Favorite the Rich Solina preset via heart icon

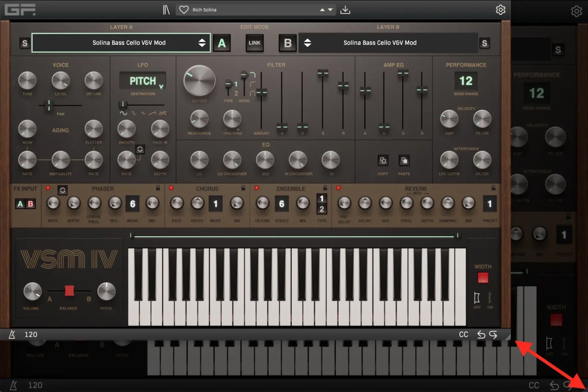pyautogui.click(x=183, y=10)
